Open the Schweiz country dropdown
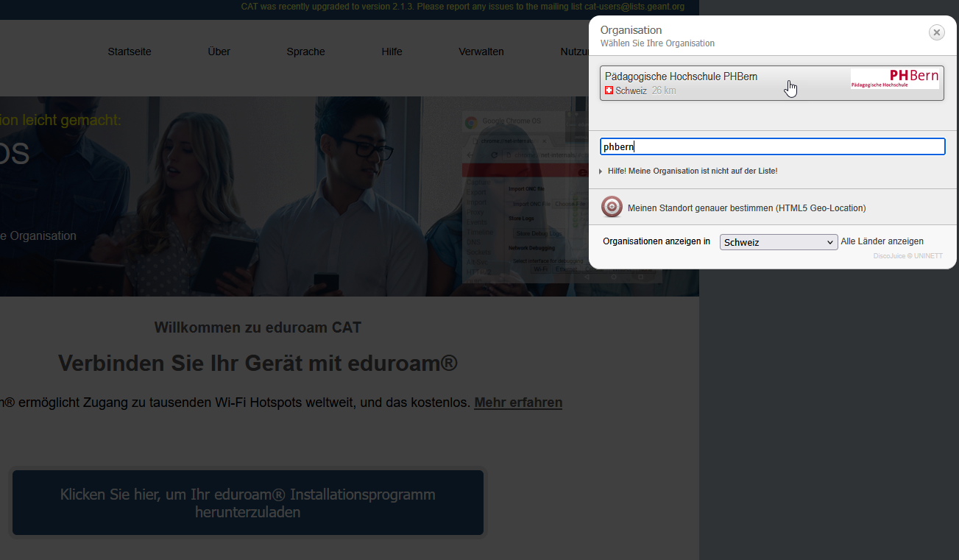The image size is (959, 560). coord(778,242)
